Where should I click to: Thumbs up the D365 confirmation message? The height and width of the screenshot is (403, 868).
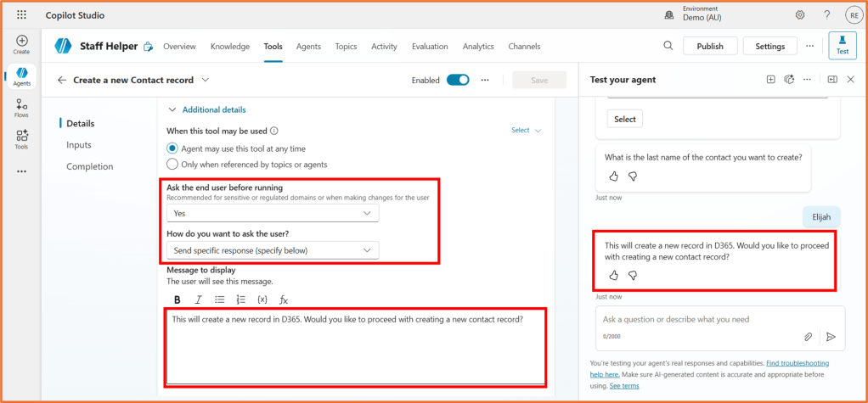[613, 275]
